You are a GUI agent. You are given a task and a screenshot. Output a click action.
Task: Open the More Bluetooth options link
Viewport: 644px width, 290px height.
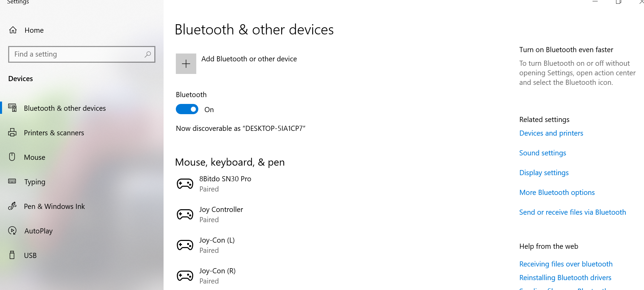(557, 193)
